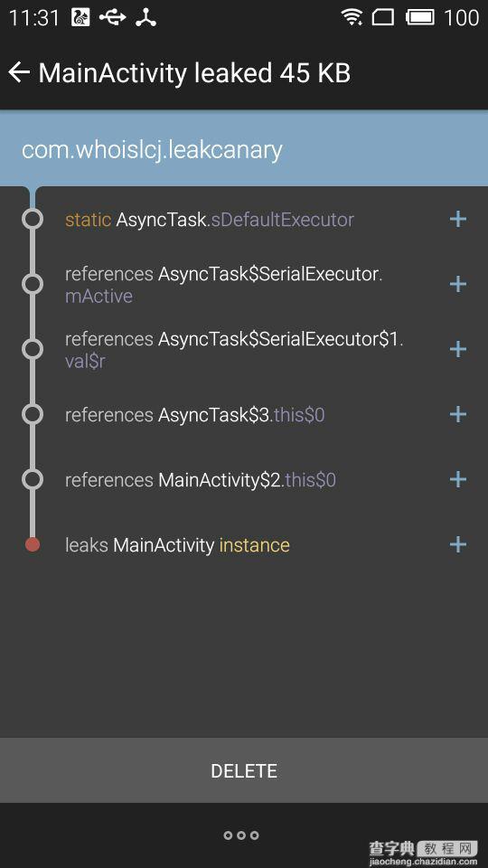Tap the USB connection status icon
488x868 pixels.
coord(112,18)
